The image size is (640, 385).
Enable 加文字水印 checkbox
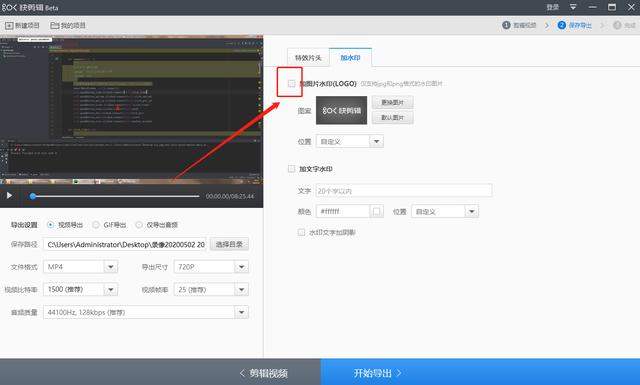(x=291, y=169)
